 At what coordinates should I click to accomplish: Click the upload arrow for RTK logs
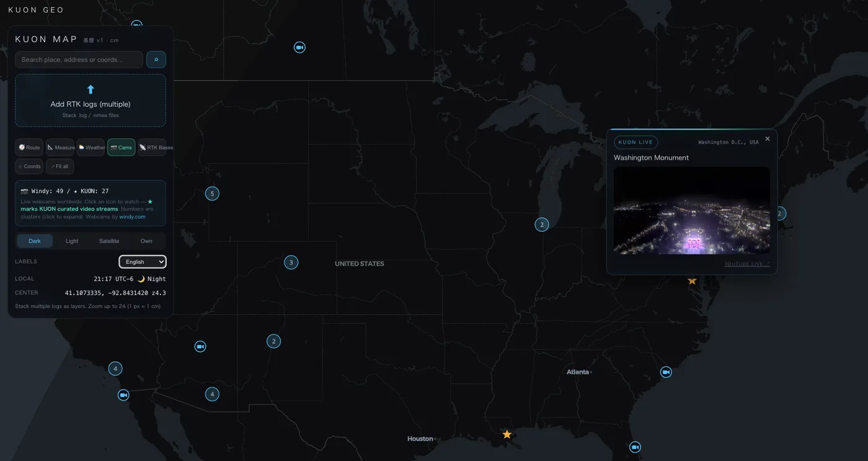91,89
